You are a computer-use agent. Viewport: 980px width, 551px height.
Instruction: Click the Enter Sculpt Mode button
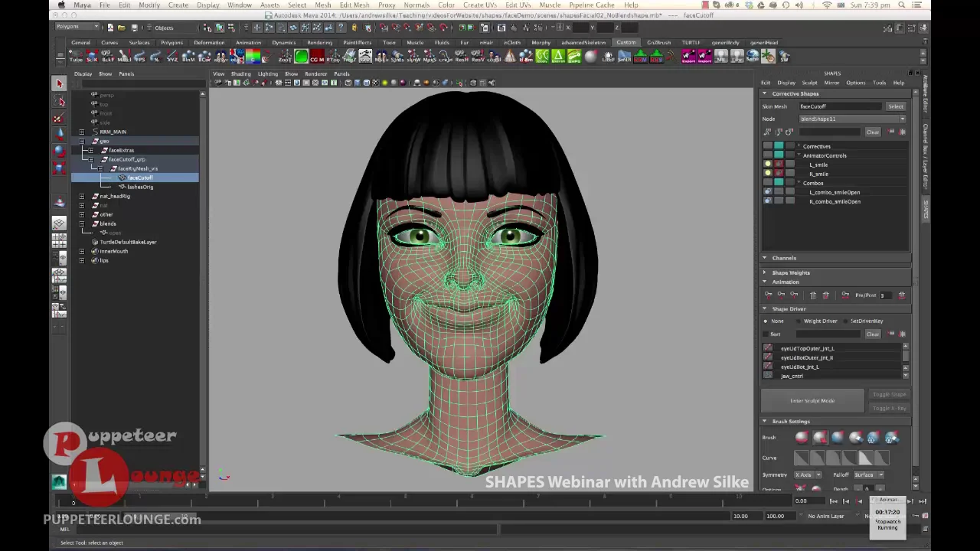click(812, 400)
